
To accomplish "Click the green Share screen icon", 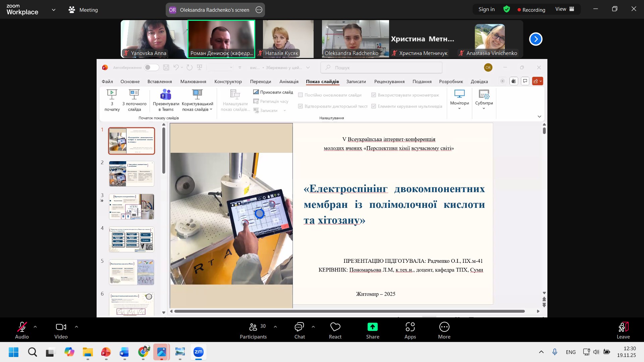I will click(372, 327).
